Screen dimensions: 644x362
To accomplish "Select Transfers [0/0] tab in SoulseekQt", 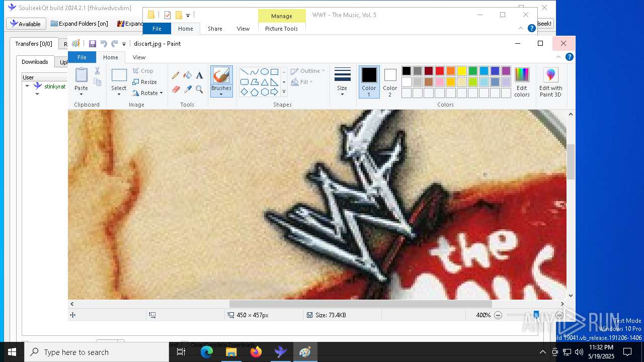I will [34, 44].
